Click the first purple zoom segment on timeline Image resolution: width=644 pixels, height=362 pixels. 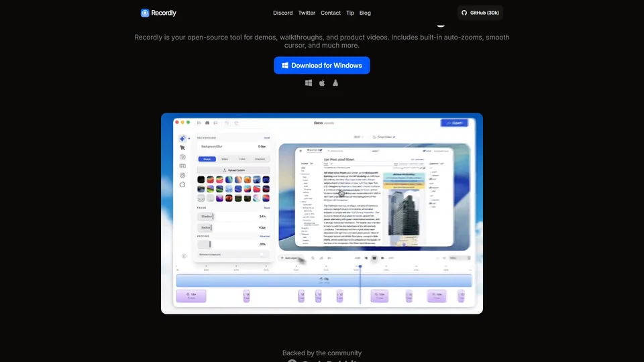[x=191, y=296]
